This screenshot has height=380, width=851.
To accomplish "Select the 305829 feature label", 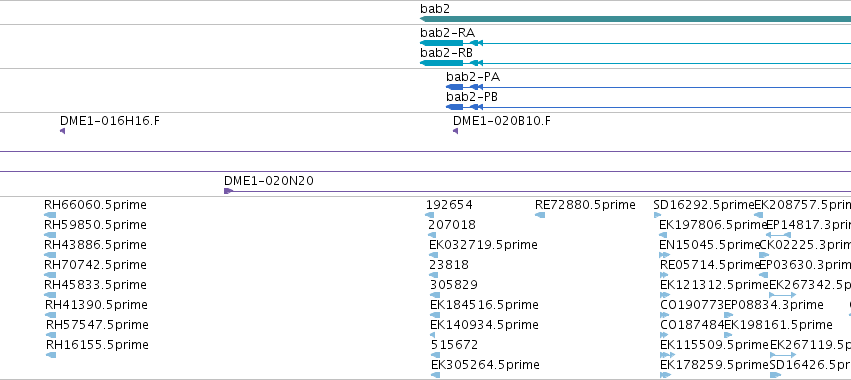I will coord(454,285).
